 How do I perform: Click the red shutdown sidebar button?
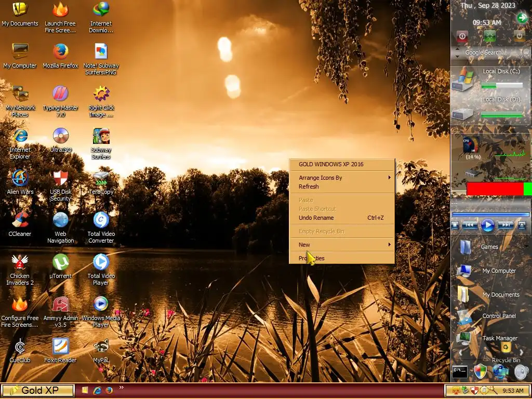click(462, 36)
